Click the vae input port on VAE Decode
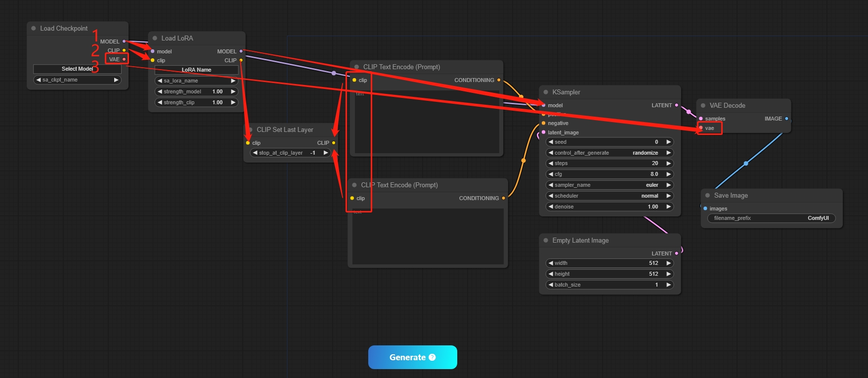Screen dimensions: 868x378 [701, 128]
